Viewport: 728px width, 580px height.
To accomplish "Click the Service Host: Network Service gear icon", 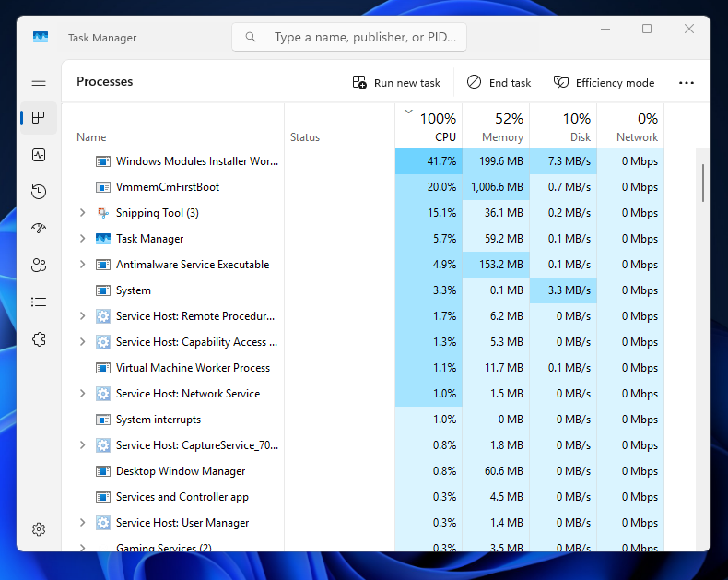I will [102, 394].
